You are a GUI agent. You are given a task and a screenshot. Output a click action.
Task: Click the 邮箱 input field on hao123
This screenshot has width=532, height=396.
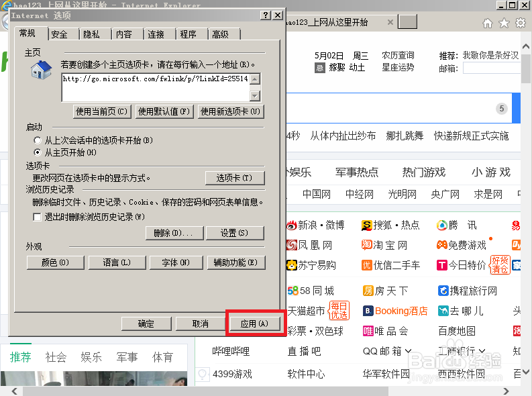point(492,68)
